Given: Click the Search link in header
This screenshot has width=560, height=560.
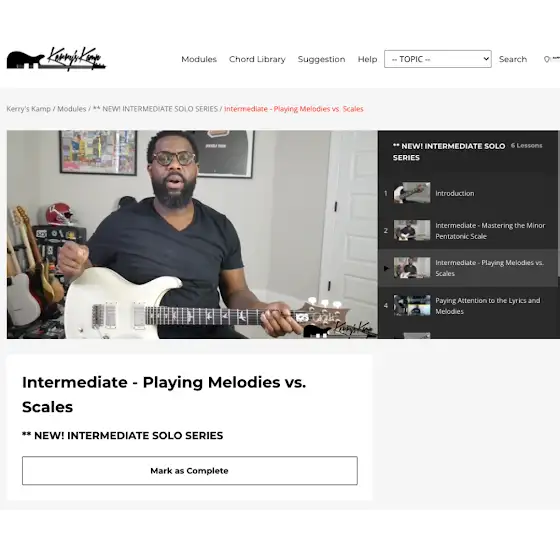Looking at the screenshot, I should tap(512, 59).
